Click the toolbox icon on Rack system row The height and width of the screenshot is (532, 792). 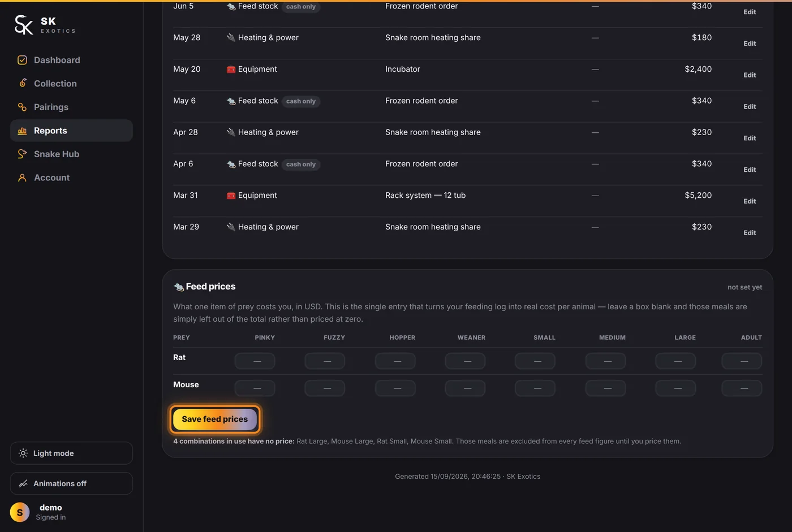pyautogui.click(x=231, y=196)
